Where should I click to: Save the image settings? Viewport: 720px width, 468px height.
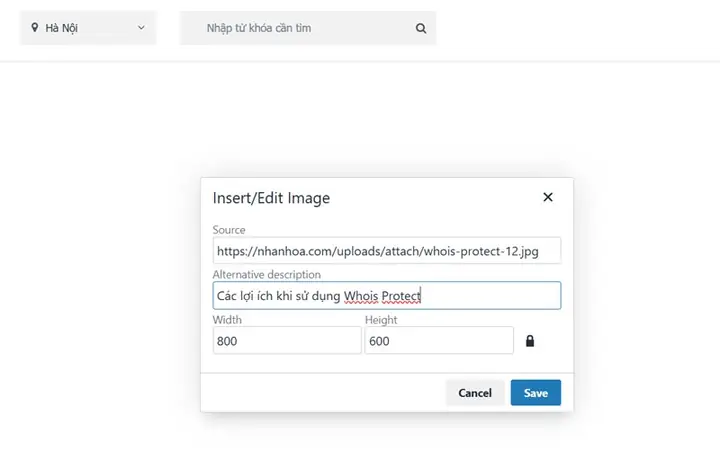(x=535, y=393)
